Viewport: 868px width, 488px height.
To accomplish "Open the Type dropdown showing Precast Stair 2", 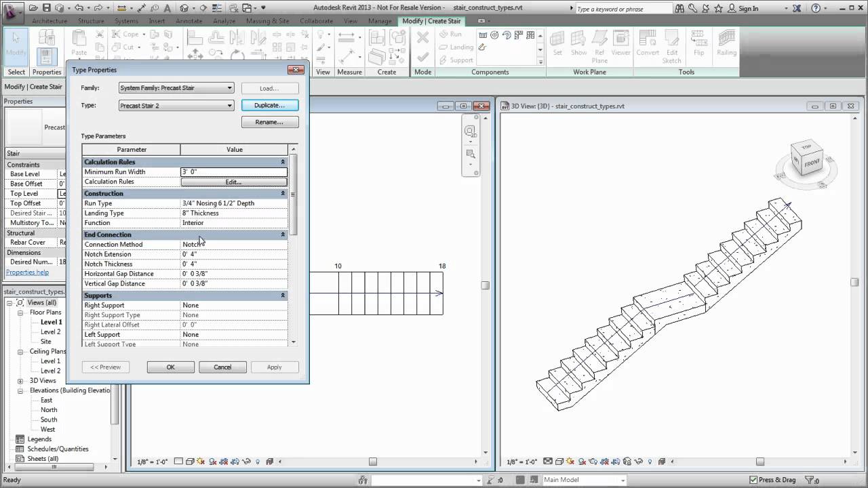I will 229,105.
